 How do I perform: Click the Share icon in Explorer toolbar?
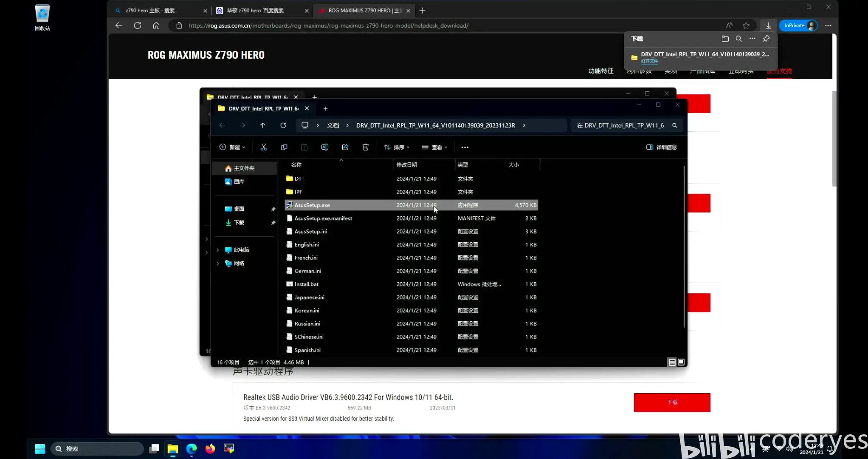[345, 147]
